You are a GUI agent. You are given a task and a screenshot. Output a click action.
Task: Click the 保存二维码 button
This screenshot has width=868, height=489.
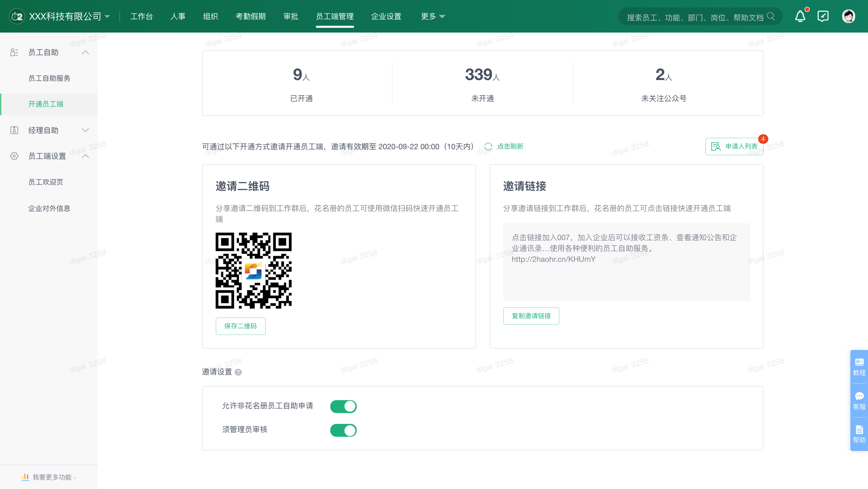click(241, 326)
